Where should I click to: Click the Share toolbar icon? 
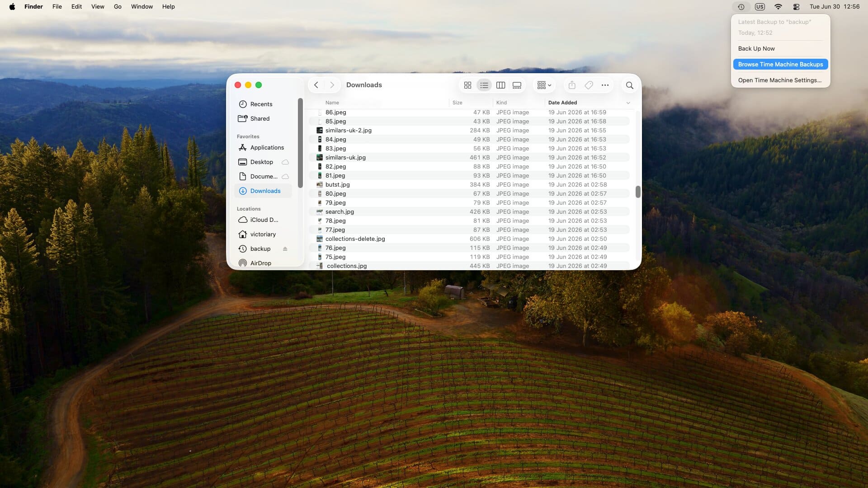pos(572,85)
